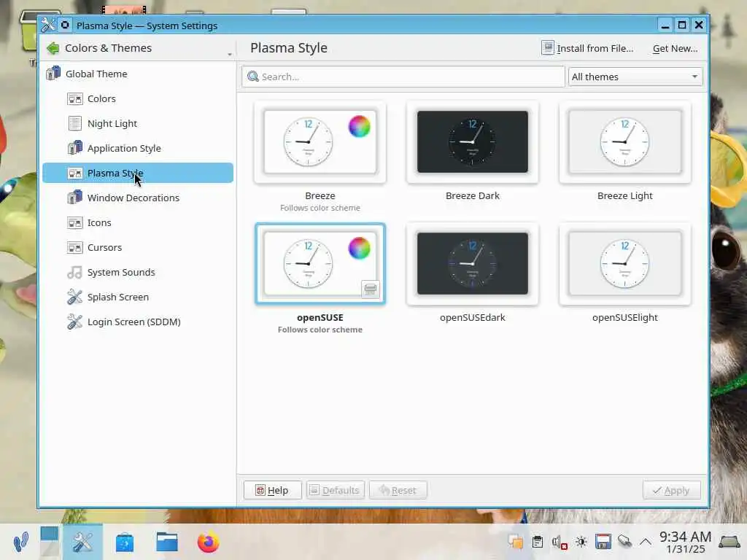Select Colors in sidebar
Screen dimensions: 747x560
click(138, 98)
